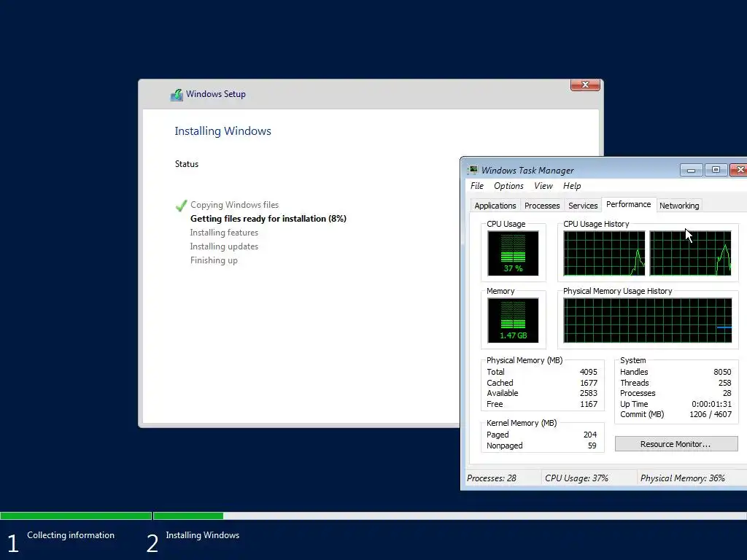Open Resource Monitor
747x560 pixels.
coord(676,444)
